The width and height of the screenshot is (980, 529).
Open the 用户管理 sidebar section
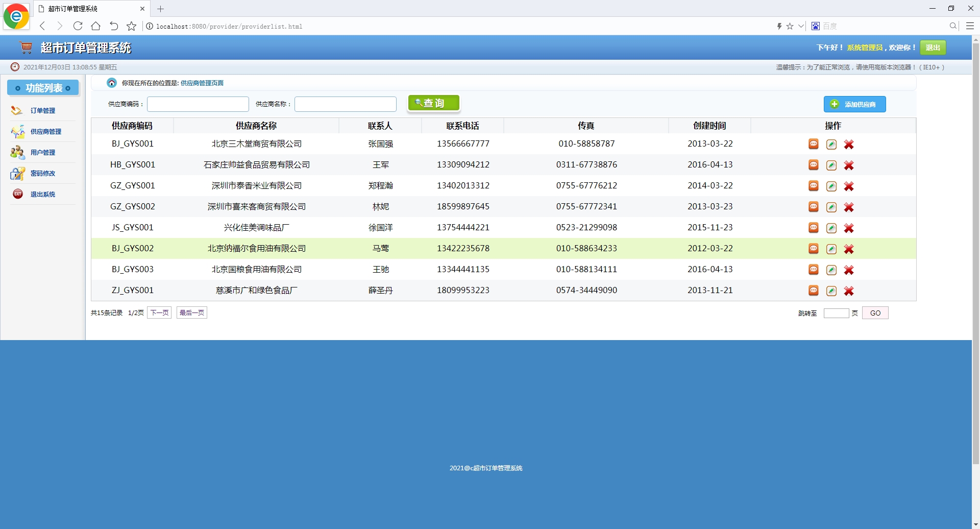42,152
